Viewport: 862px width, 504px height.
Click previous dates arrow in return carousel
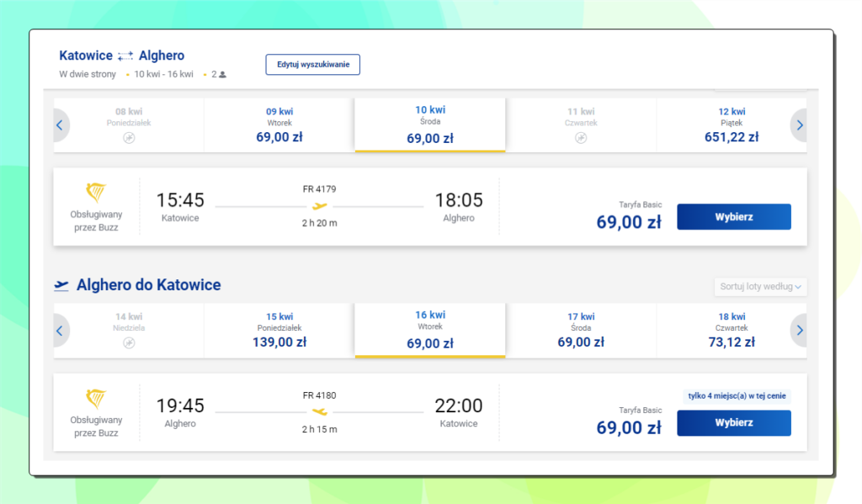[60, 331]
